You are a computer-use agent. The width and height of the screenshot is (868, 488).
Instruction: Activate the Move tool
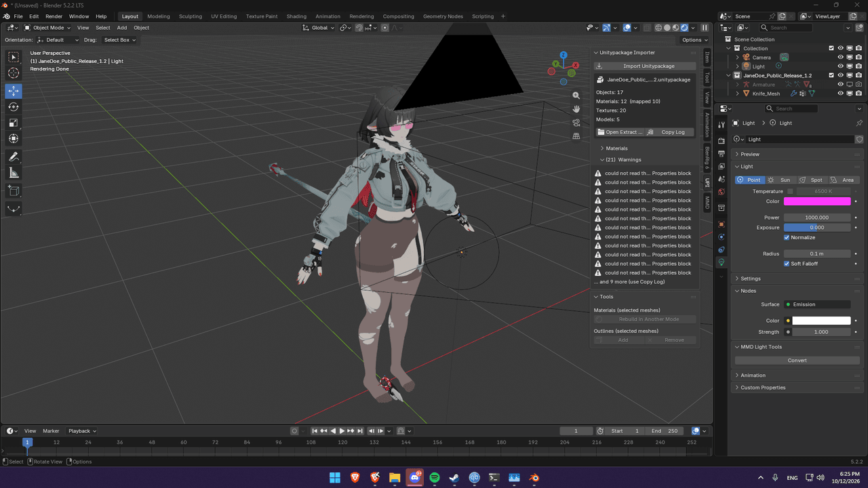coord(14,91)
